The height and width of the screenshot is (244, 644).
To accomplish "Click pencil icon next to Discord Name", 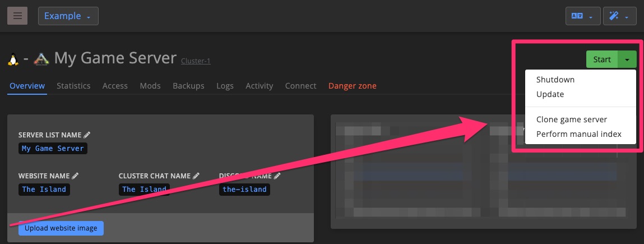I will point(276,176).
